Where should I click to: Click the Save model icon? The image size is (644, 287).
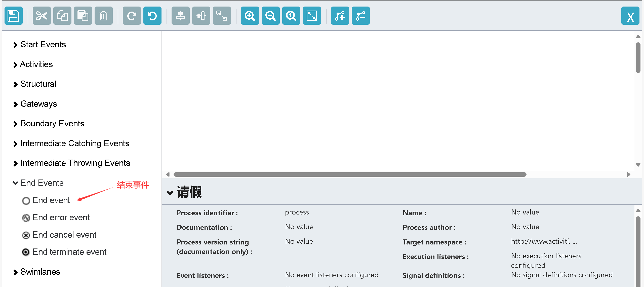click(x=14, y=16)
